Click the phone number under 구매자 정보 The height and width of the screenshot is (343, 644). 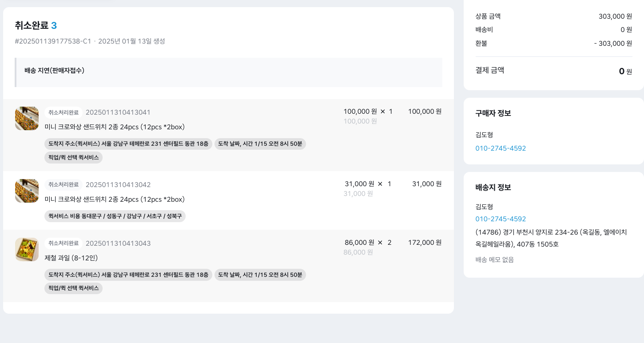point(501,148)
